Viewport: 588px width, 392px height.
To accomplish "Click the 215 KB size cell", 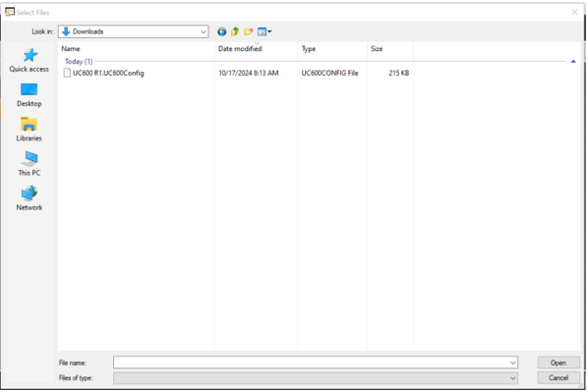I will (398, 73).
